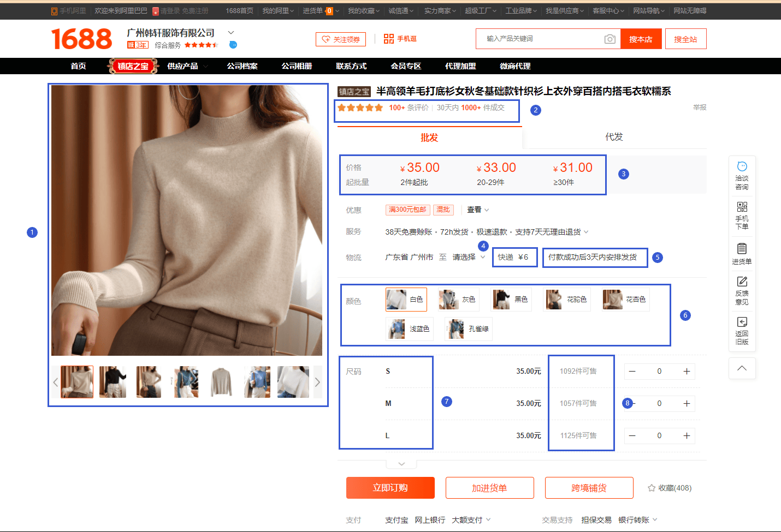Click the 立即订购 button
Viewport: 781px width, 532px height.
pyautogui.click(x=390, y=488)
